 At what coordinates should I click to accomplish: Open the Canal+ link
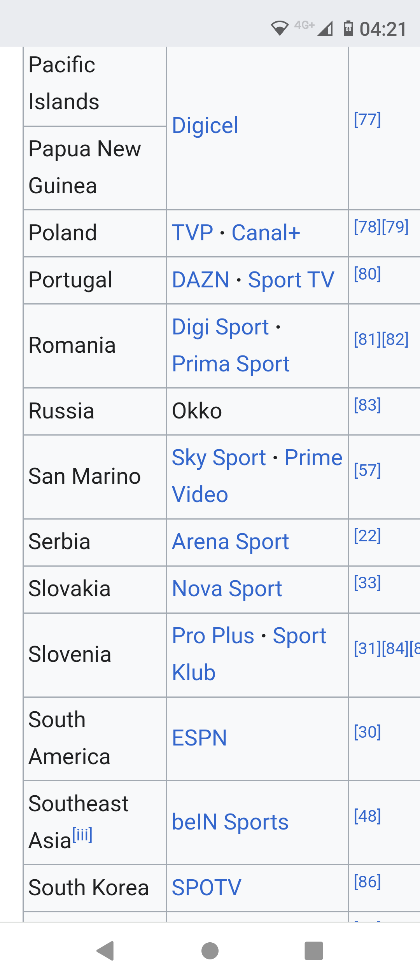266,233
